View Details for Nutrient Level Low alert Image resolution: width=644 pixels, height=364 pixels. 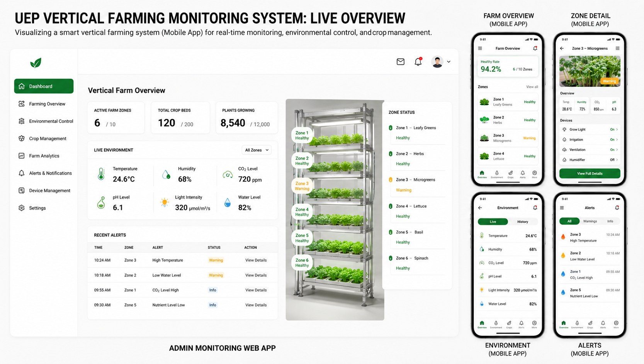tap(256, 305)
